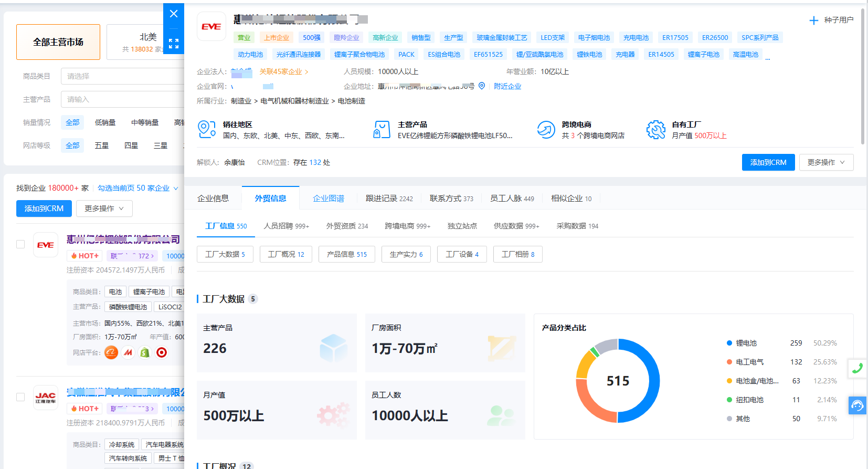Jump to 工厂大数据 5 section
868x469 pixels.
pyautogui.click(x=225, y=254)
